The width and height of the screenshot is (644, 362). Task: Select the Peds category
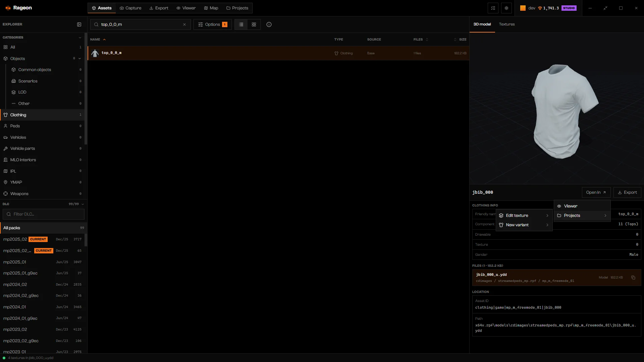pyautogui.click(x=42, y=126)
